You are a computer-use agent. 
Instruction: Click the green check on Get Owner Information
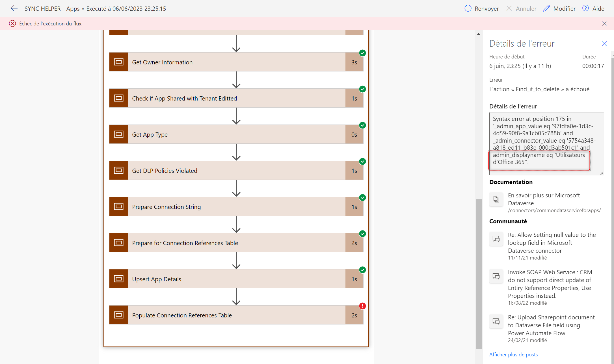[x=362, y=53]
